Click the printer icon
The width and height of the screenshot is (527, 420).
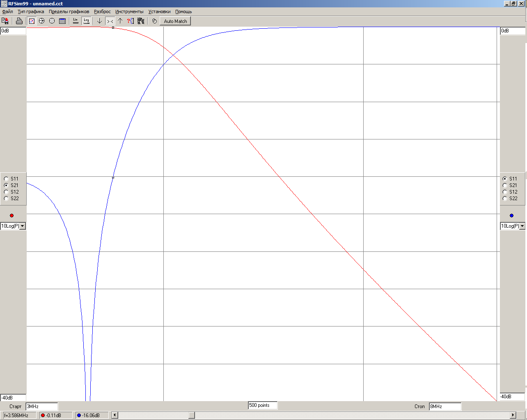tap(19, 21)
